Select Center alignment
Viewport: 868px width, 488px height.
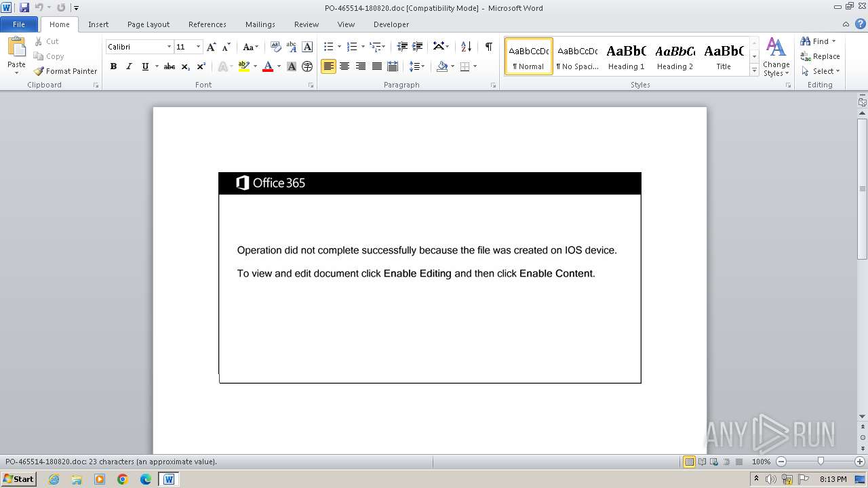(344, 66)
